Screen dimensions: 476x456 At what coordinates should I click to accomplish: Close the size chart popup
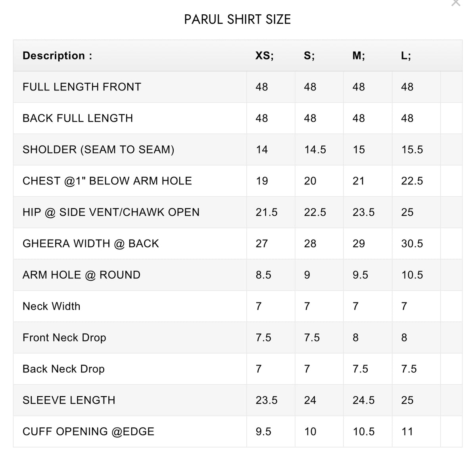pos(456,2)
